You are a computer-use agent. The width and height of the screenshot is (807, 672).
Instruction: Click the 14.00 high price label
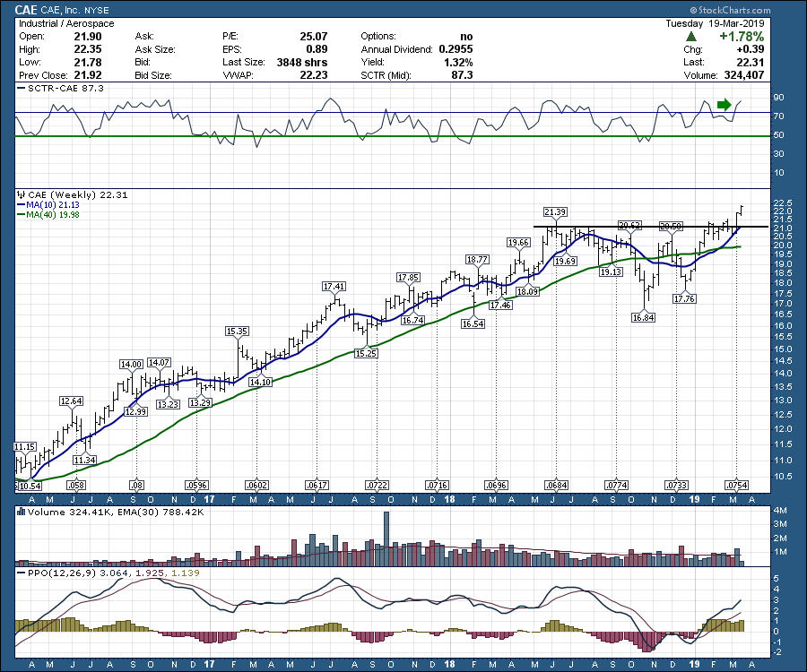[131, 365]
